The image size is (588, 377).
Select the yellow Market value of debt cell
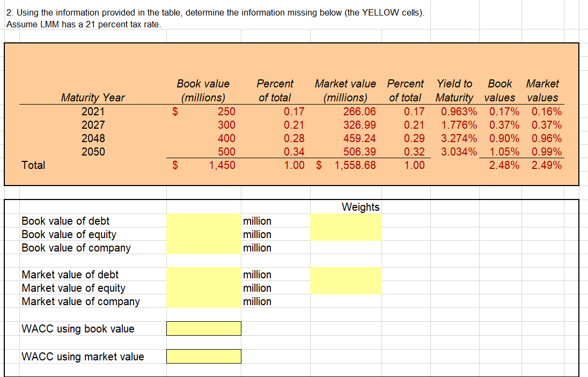coord(203,275)
